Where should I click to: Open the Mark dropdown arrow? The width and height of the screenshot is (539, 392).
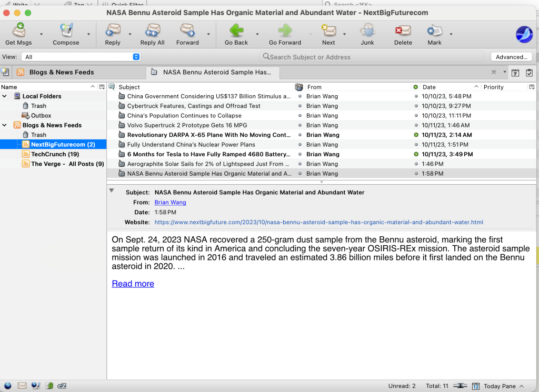tap(451, 34)
